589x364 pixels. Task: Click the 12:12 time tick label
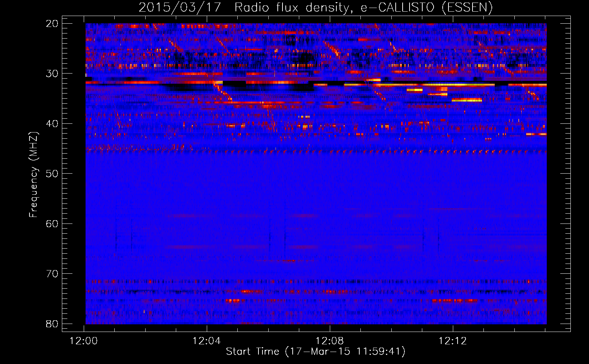click(x=453, y=341)
